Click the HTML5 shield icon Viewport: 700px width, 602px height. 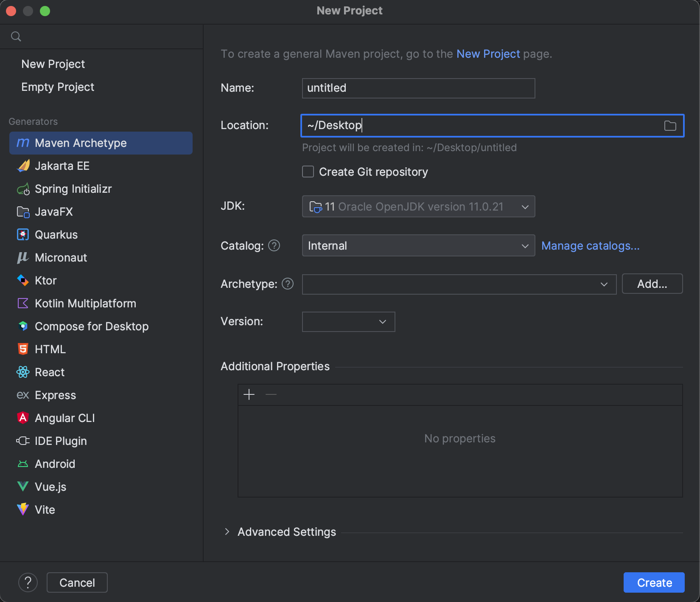click(23, 349)
